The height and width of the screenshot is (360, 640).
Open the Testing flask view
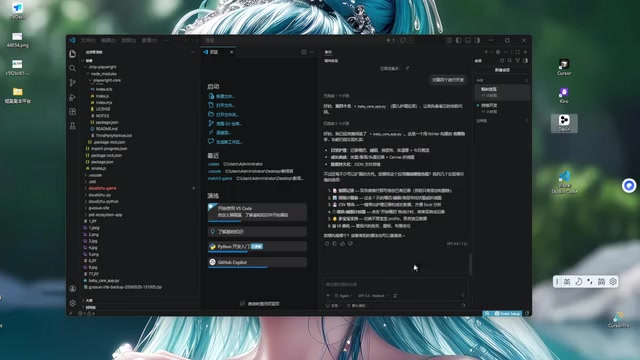point(73,126)
